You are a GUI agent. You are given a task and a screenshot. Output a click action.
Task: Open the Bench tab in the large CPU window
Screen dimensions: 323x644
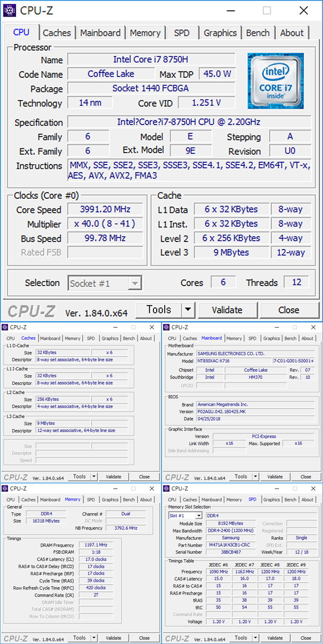pos(258,33)
